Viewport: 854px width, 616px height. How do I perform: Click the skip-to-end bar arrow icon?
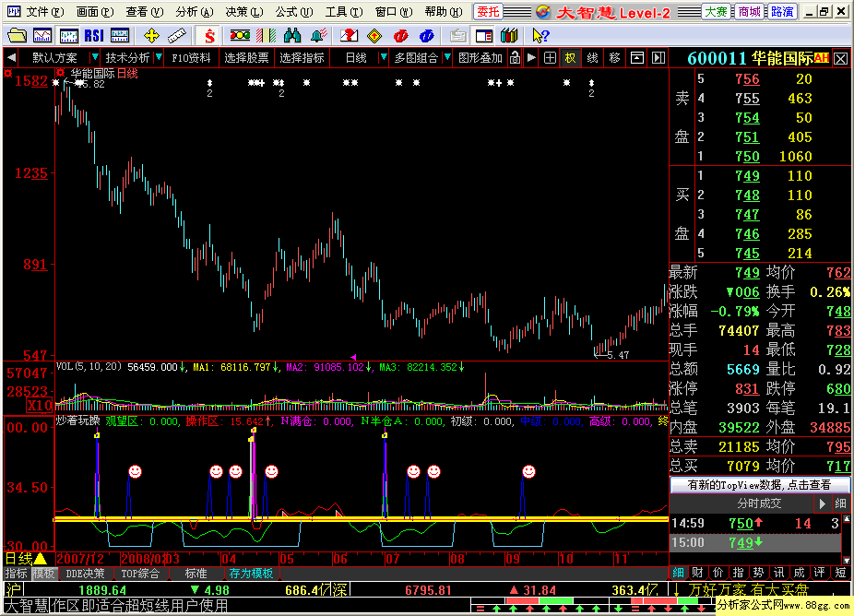tap(658, 57)
